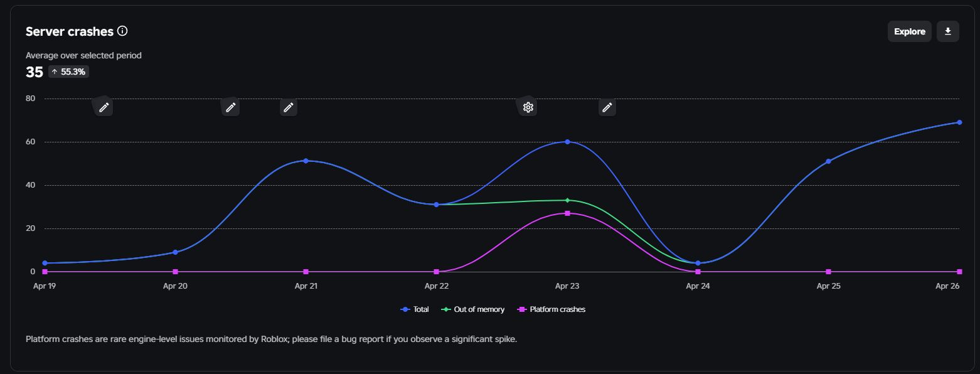
Task: Select the Total data point on Apr 20
Action: [x=175, y=252]
